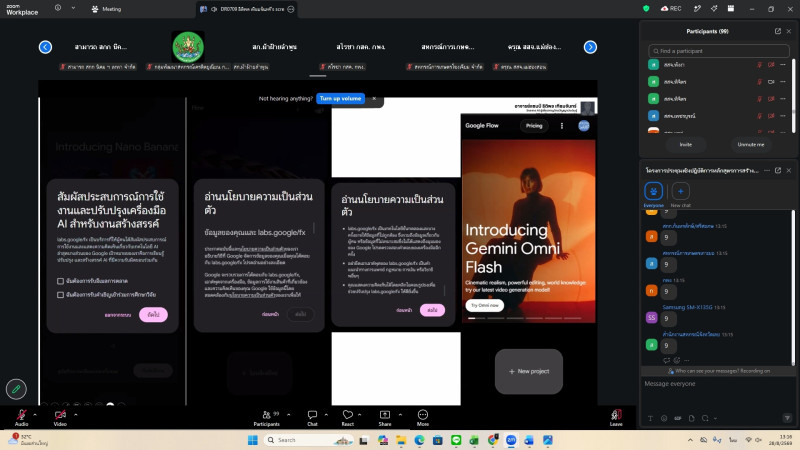The image size is (800, 450).
Task: Click the Windows taskbar Search box
Action: pyautogui.click(x=308, y=440)
